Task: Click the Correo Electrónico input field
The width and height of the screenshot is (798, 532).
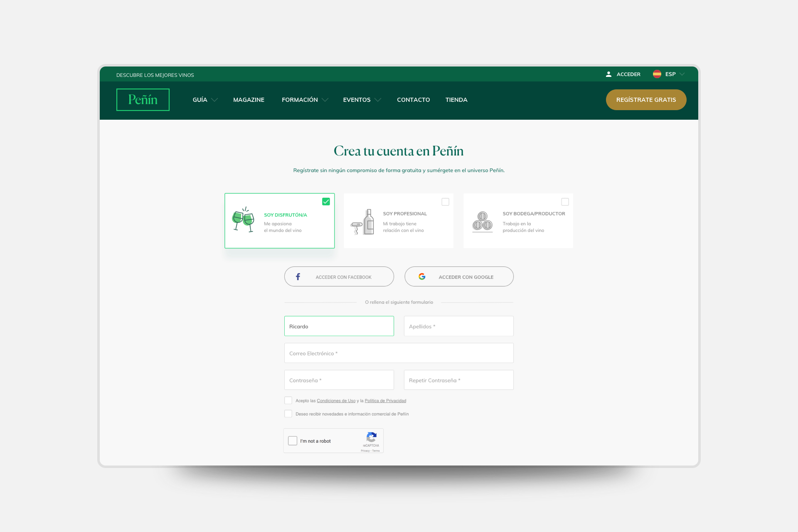Action: click(399, 353)
